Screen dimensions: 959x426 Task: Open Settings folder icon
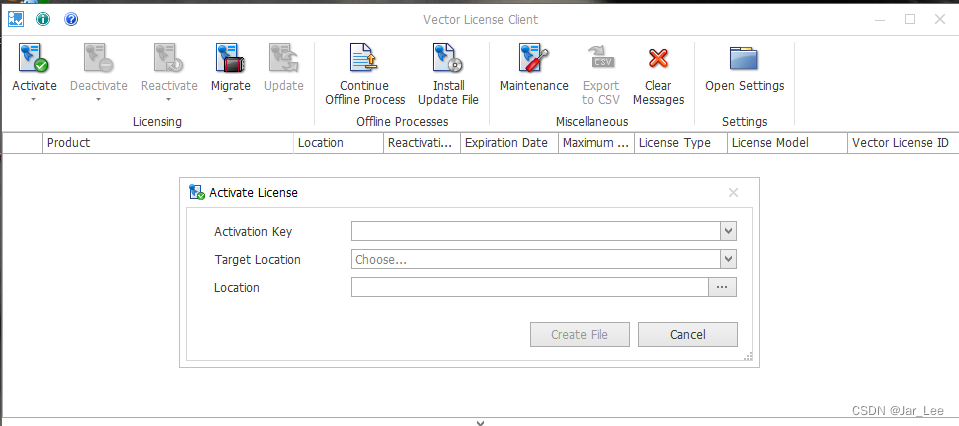click(x=744, y=58)
